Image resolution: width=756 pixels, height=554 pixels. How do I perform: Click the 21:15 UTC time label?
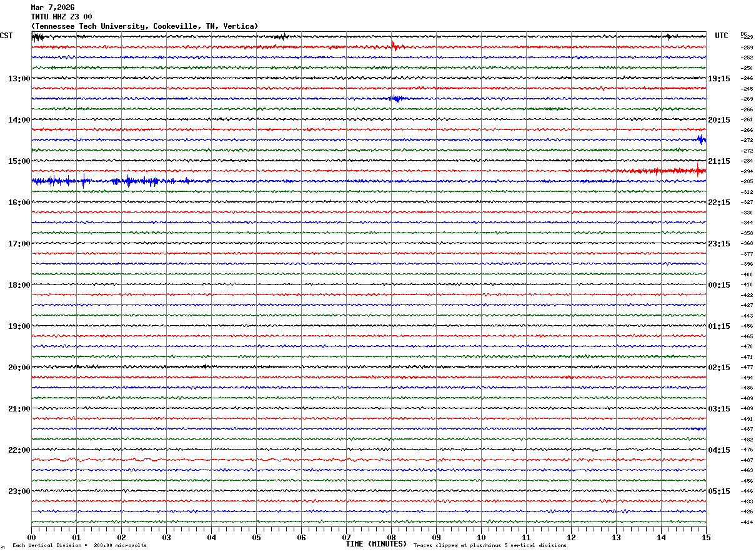click(719, 161)
